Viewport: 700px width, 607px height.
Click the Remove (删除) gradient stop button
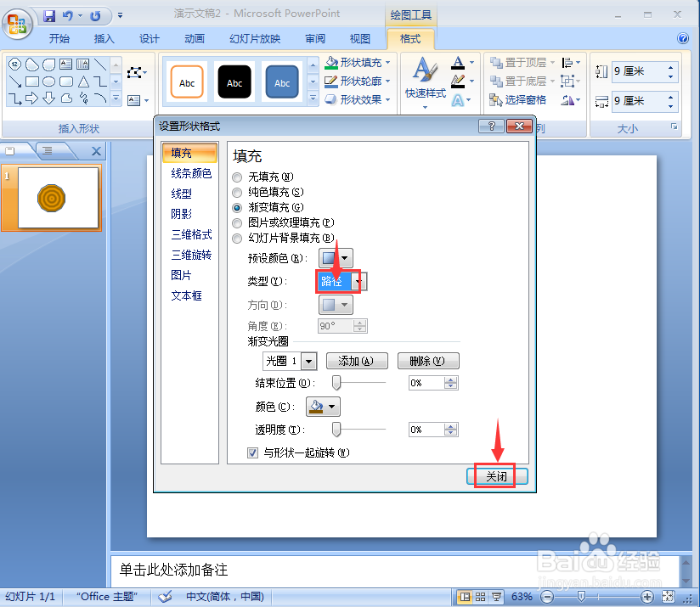coord(427,362)
